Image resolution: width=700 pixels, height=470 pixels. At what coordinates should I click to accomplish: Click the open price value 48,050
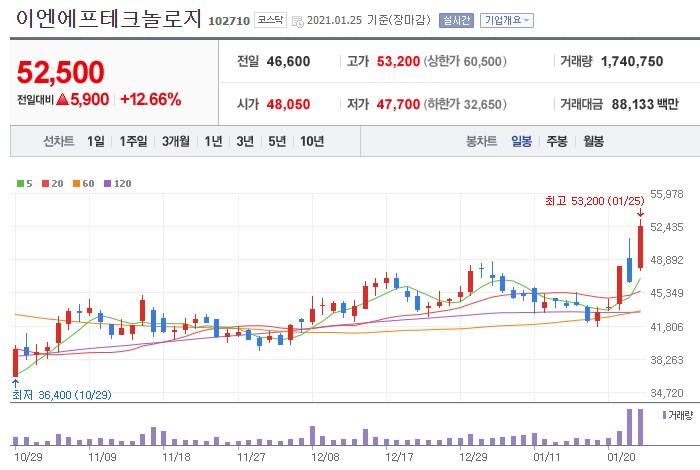(288, 104)
